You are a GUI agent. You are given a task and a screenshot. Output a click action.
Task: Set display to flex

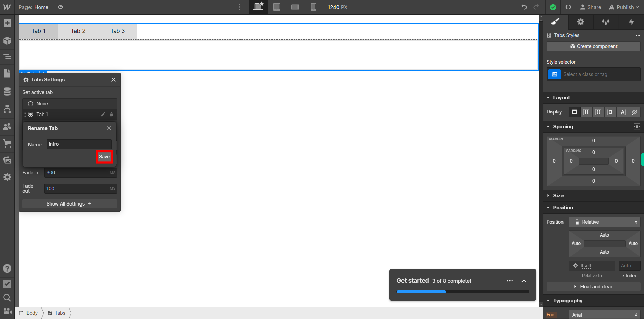586,112
